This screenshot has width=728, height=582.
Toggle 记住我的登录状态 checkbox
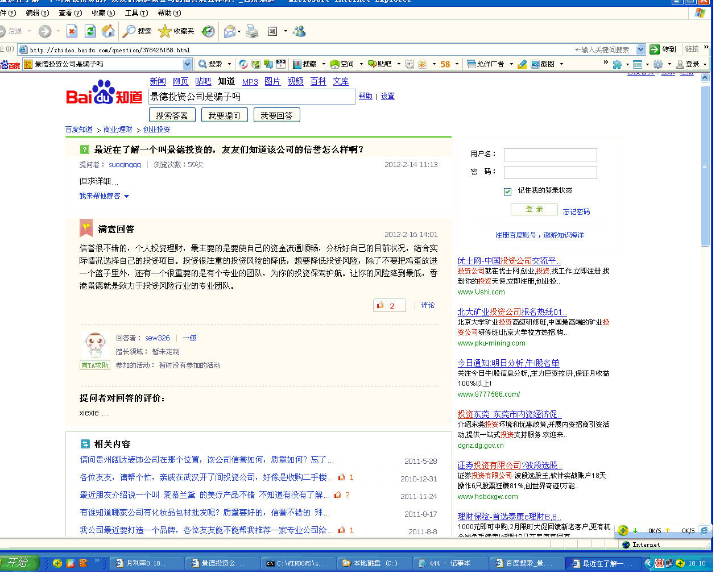(x=507, y=192)
